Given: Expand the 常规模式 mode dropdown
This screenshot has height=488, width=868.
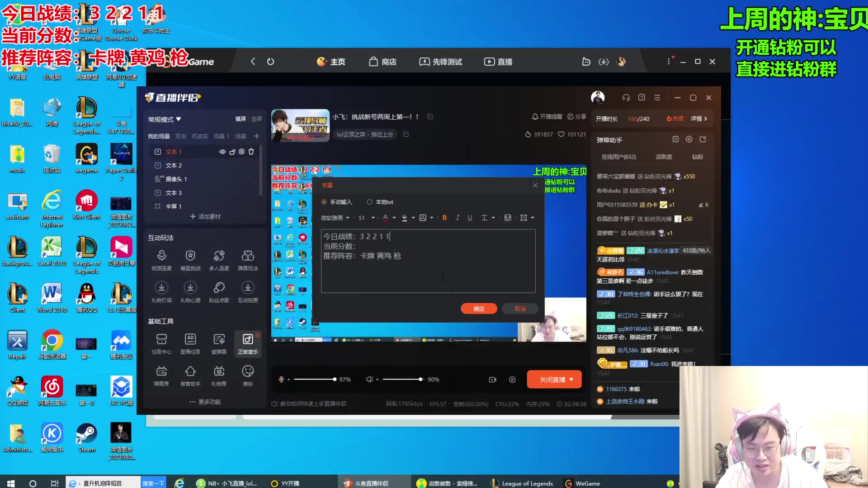Looking at the screenshot, I should (165, 119).
